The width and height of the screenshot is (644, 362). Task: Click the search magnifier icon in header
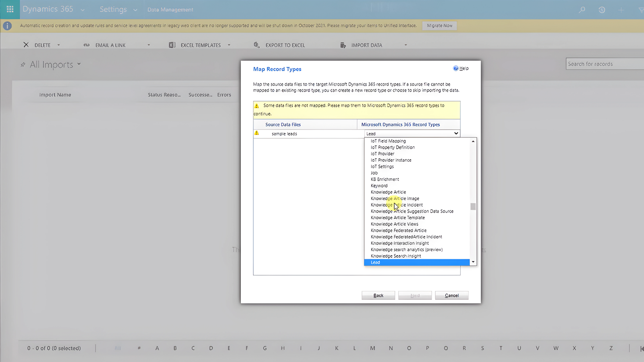[582, 10]
